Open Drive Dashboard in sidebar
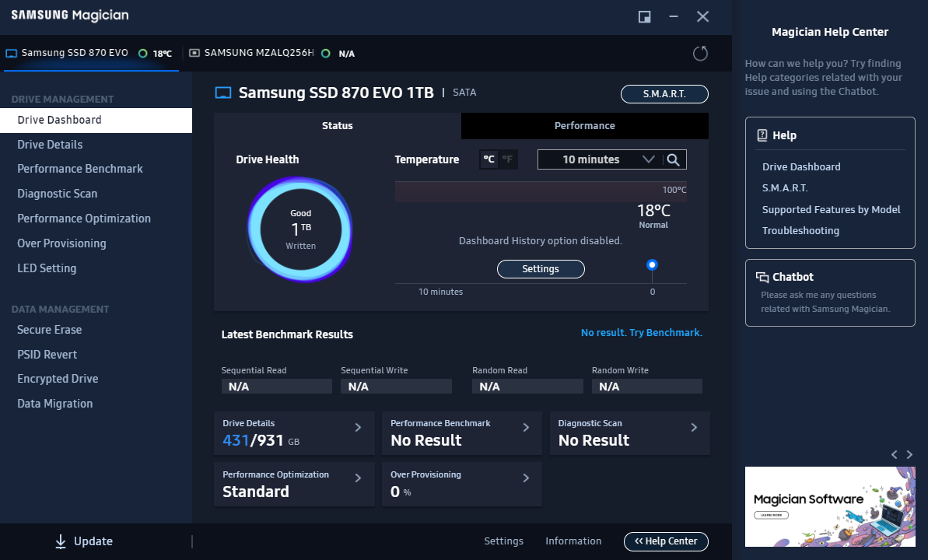 coord(96,121)
